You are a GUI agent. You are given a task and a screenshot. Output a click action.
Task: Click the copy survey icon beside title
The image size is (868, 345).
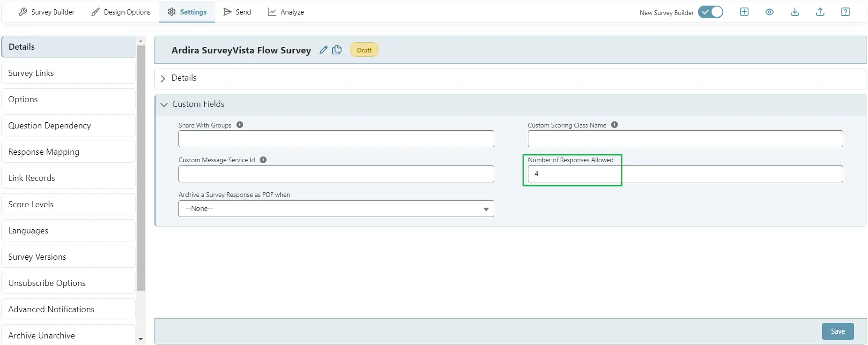tap(337, 50)
